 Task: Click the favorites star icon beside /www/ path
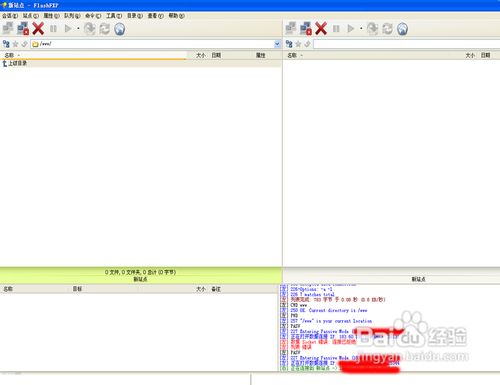(x=15, y=44)
